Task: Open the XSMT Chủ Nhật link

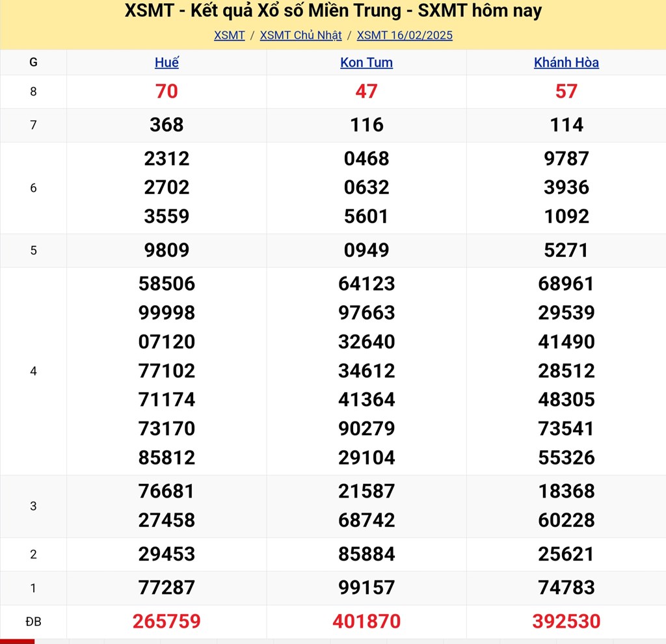Action: (x=300, y=35)
